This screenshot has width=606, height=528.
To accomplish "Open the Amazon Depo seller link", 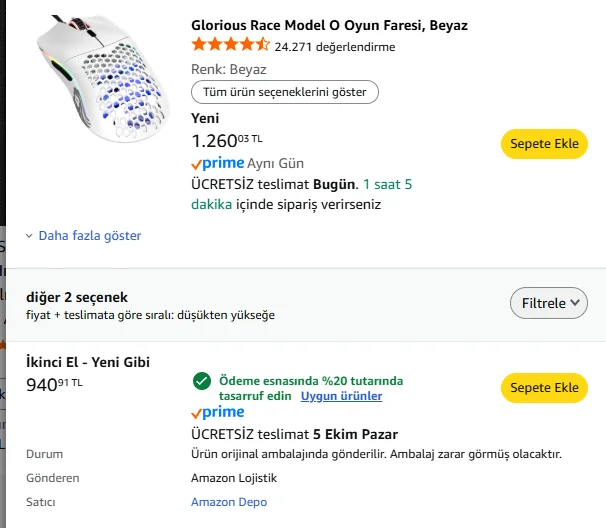I will pos(229,502).
